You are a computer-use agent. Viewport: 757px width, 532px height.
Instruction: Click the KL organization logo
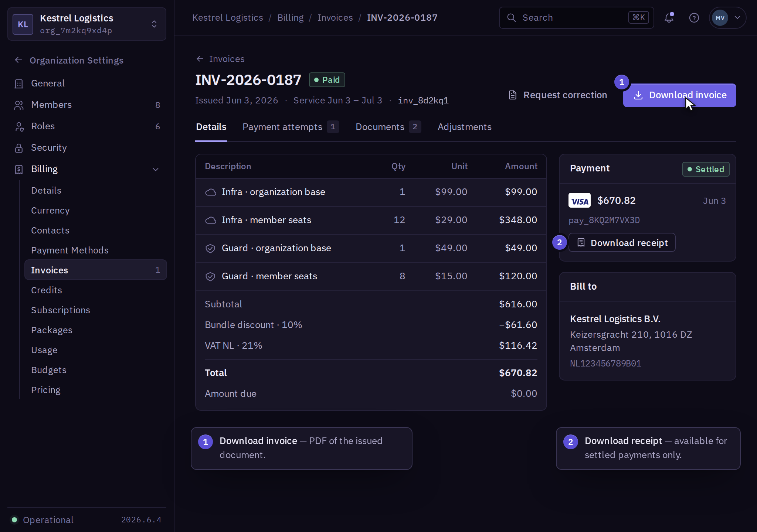(23, 24)
